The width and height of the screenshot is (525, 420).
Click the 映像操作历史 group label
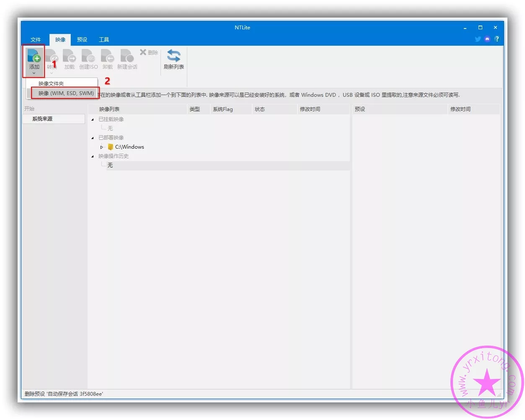(x=114, y=156)
